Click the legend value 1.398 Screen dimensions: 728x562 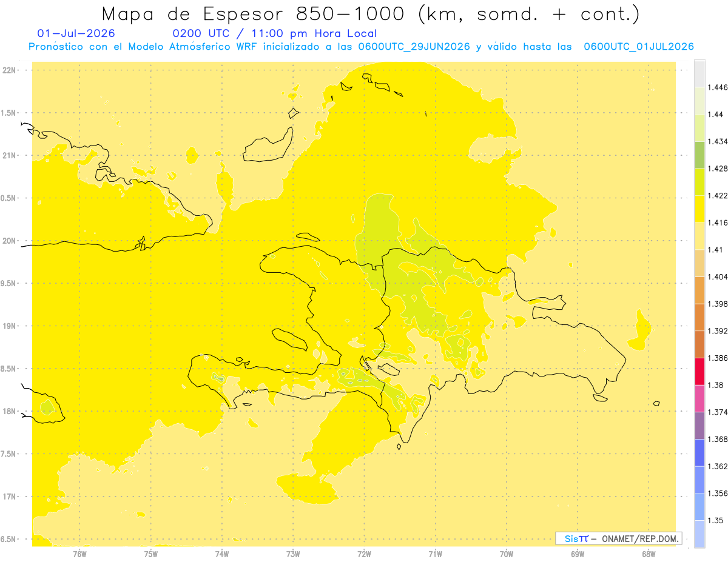click(x=718, y=304)
